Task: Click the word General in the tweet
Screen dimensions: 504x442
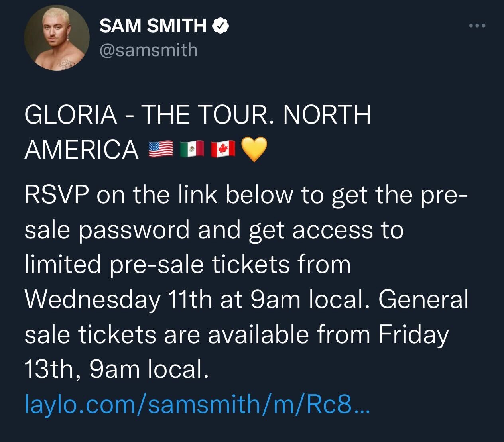Action: pyautogui.click(x=423, y=300)
